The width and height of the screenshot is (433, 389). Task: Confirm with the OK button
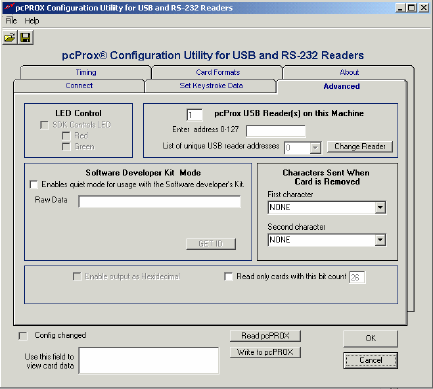click(370, 338)
